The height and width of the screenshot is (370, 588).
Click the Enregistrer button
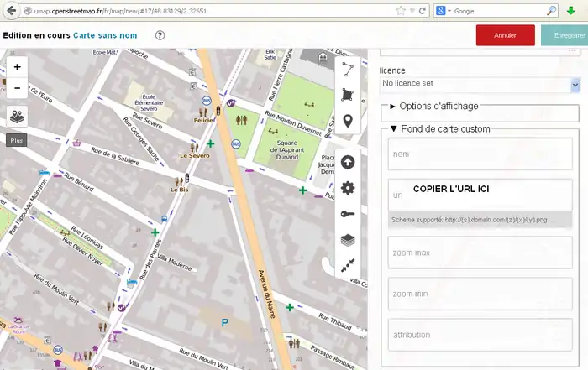click(x=567, y=36)
